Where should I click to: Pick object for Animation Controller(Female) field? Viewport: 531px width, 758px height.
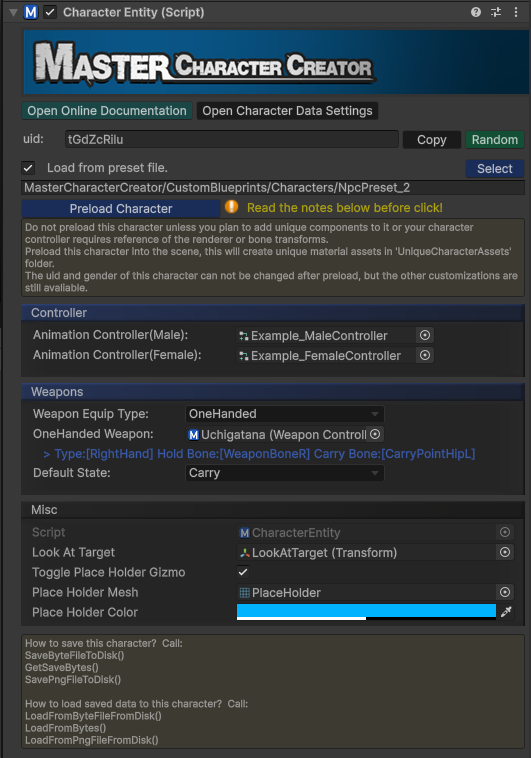coord(425,355)
